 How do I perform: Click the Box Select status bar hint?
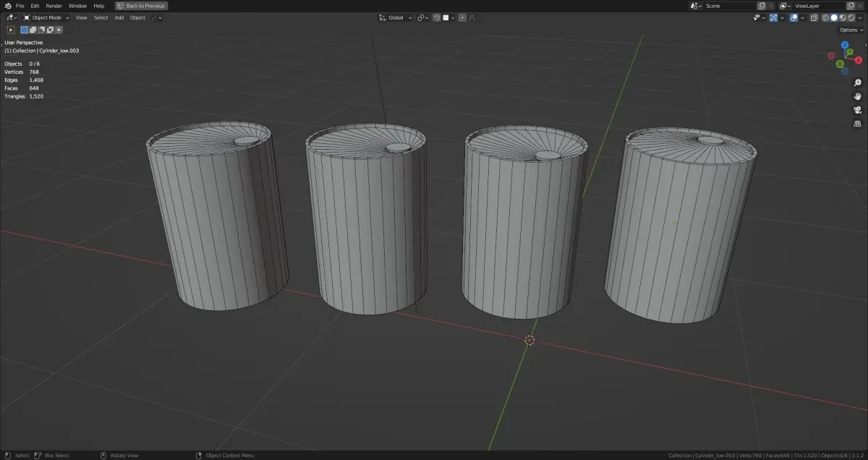[51, 456]
